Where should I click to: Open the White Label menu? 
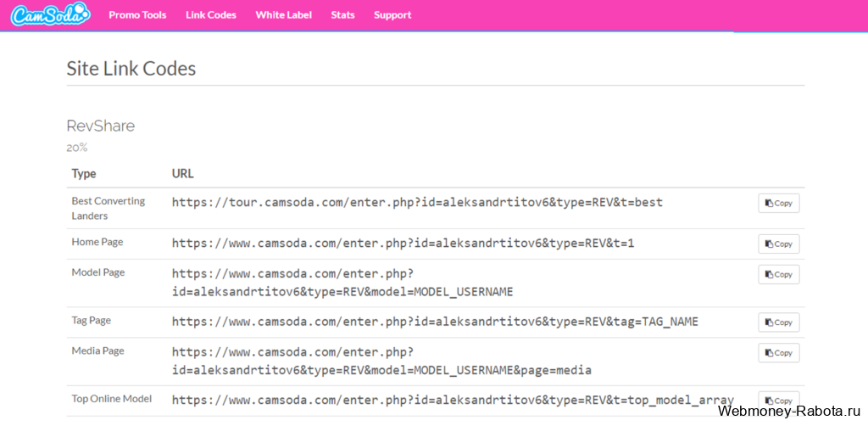click(x=283, y=15)
